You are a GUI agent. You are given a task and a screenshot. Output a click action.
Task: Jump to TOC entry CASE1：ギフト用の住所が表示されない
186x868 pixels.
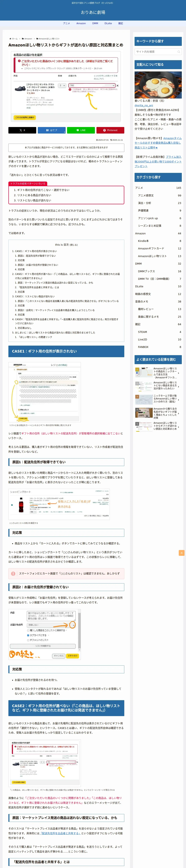36,251
